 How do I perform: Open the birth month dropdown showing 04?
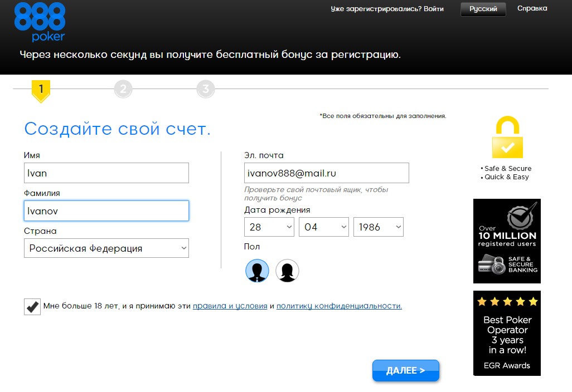(x=324, y=227)
